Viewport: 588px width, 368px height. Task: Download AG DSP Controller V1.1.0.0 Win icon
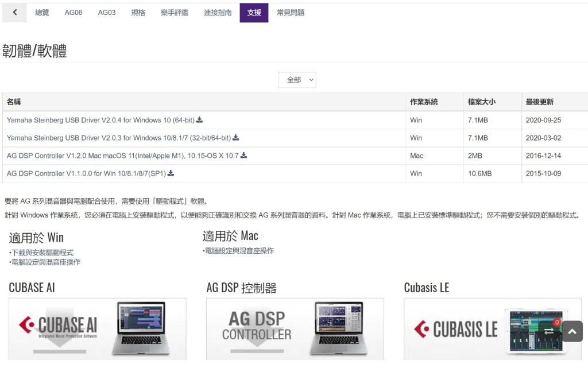click(171, 173)
